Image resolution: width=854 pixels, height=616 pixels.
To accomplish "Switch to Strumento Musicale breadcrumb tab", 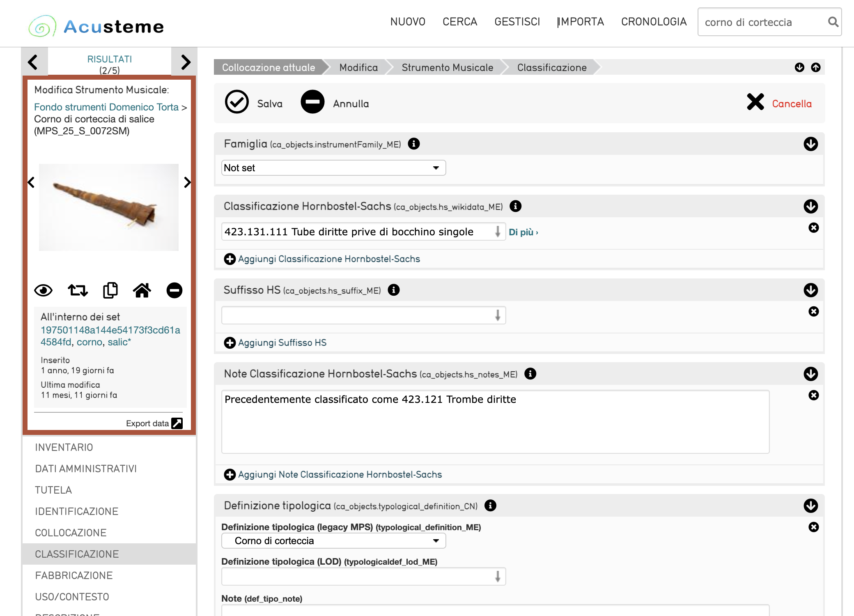I will coord(447,67).
